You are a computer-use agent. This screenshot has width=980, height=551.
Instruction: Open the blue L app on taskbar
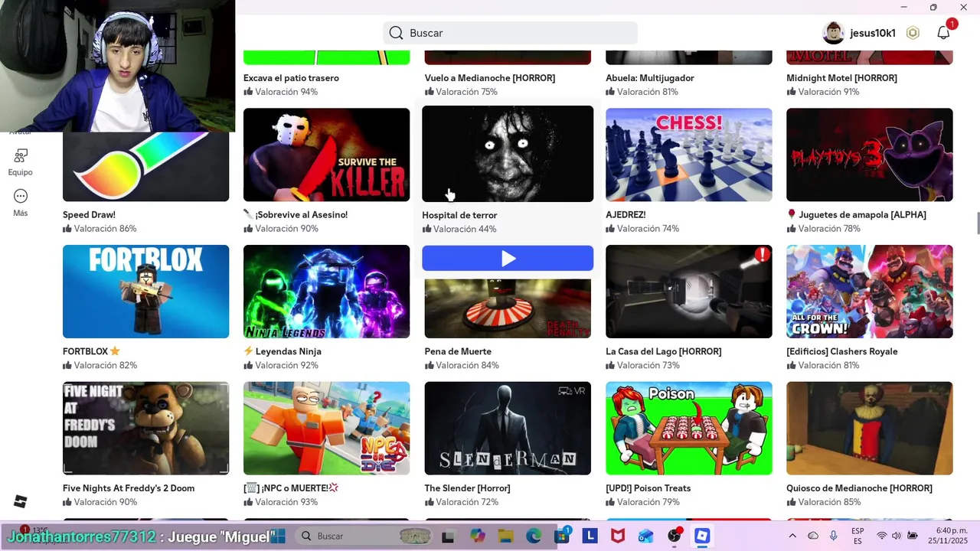click(590, 536)
